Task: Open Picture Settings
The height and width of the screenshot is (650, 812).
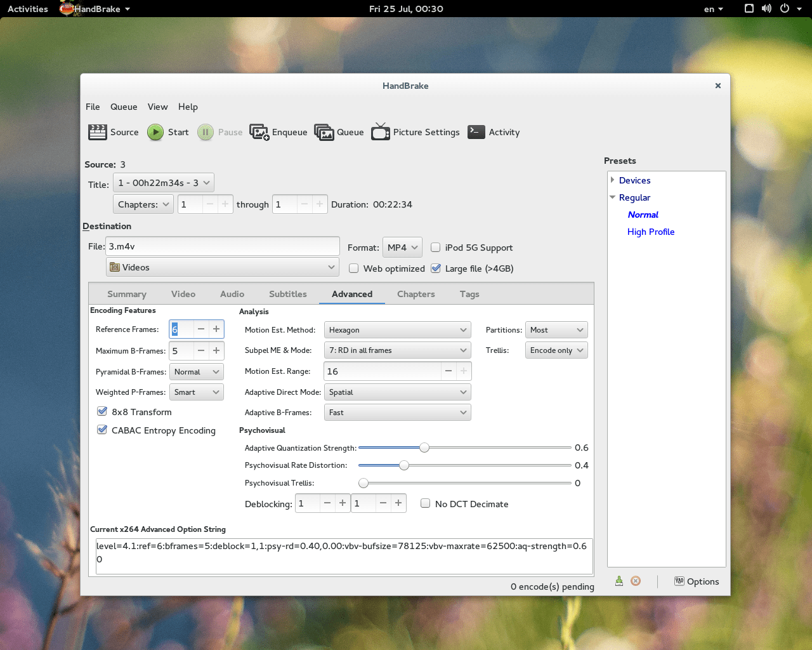Action: [415, 132]
